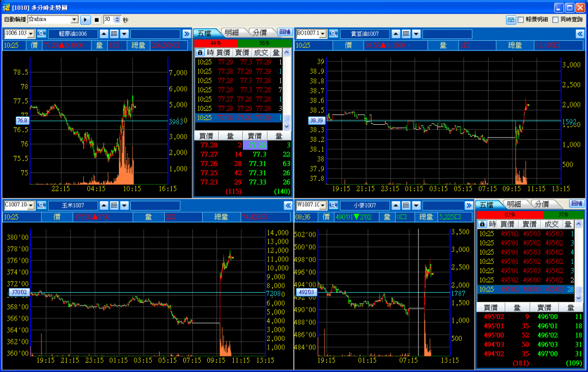Enable the 報價明細 checkbox

click(x=521, y=20)
